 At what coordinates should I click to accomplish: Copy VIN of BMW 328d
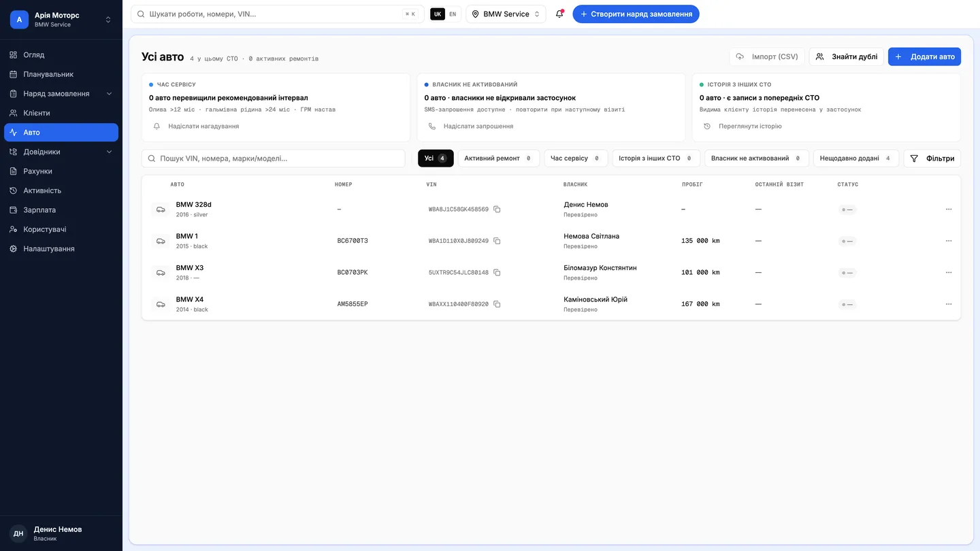pyautogui.click(x=497, y=210)
